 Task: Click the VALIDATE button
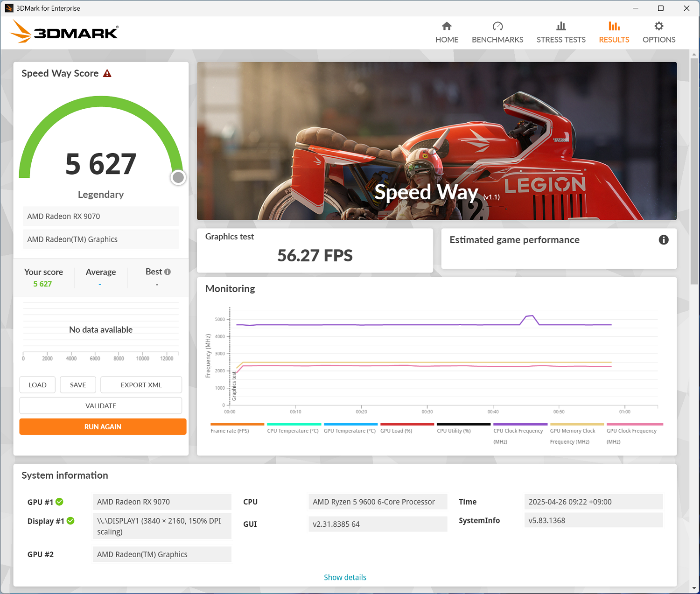tap(101, 405)
